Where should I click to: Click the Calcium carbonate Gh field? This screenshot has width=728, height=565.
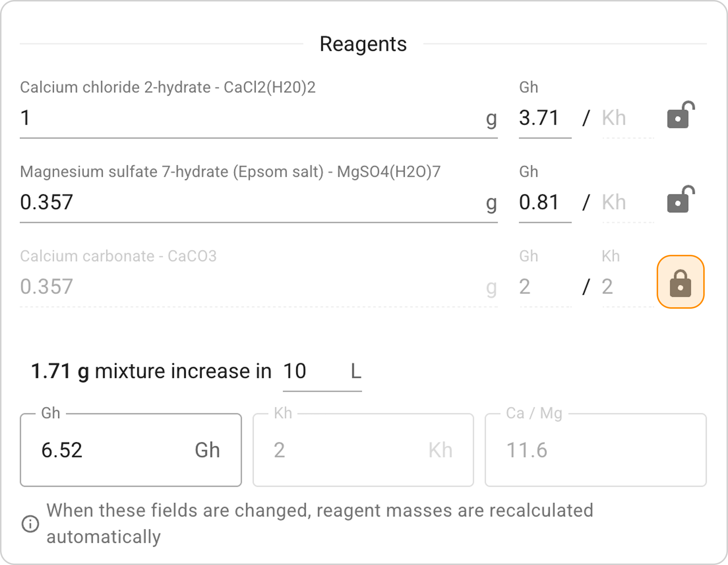click(544, 287)
